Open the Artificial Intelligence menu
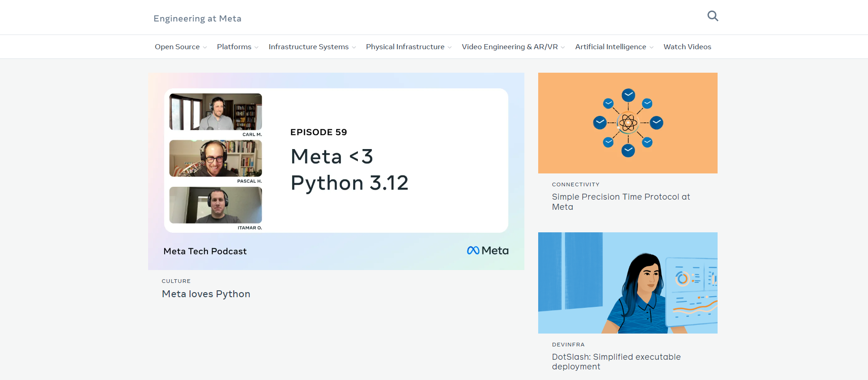The image size is (868, 380). pyautogui.click(x=610, y=47)
